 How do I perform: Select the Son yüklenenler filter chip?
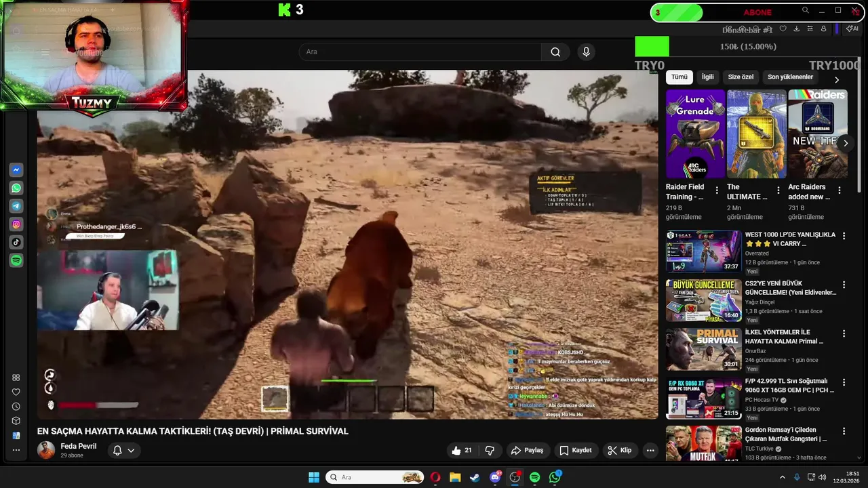click(790, 77)
